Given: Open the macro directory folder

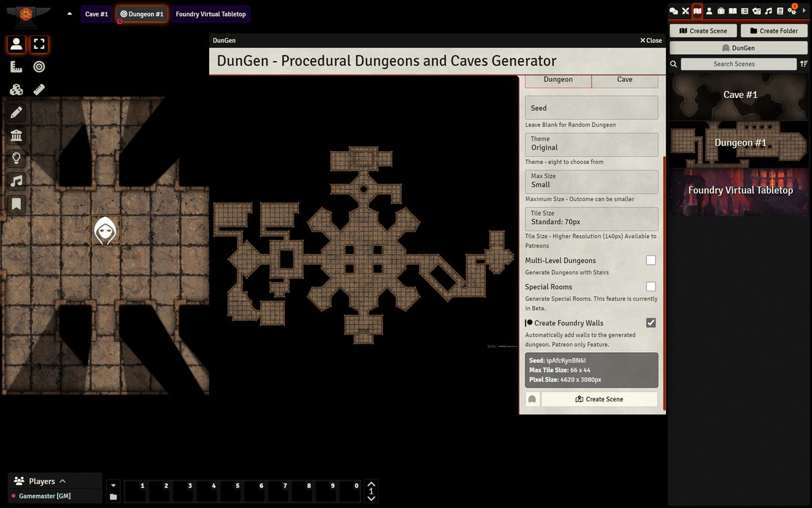Looking at the screenshot, I should click(x=113, y=497).
